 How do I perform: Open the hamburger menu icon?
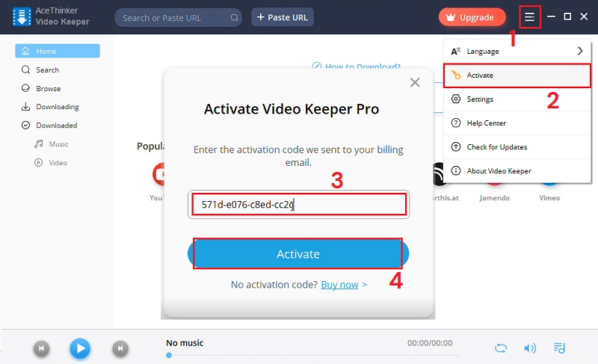[x=529, y=16]
